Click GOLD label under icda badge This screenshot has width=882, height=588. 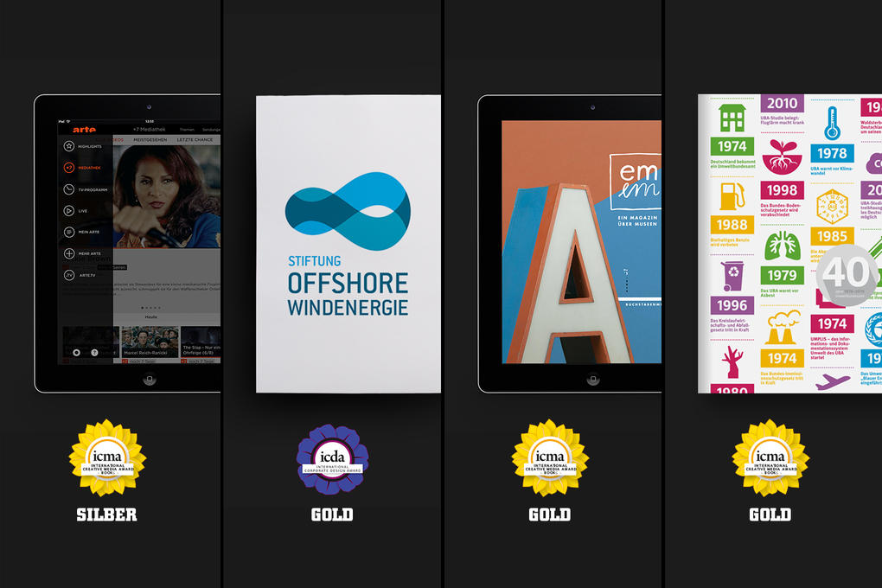pyautogui.click(x=332, y=514)
